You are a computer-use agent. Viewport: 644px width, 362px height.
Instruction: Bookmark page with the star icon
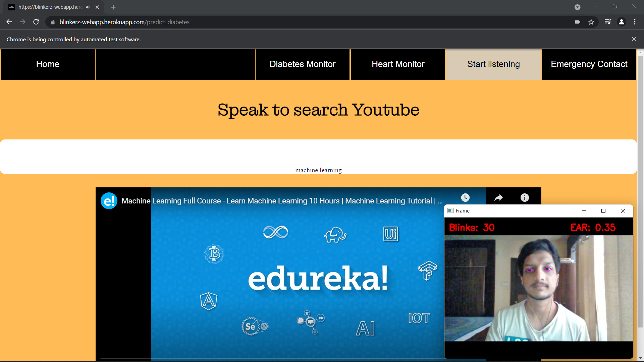pos(591,22)
